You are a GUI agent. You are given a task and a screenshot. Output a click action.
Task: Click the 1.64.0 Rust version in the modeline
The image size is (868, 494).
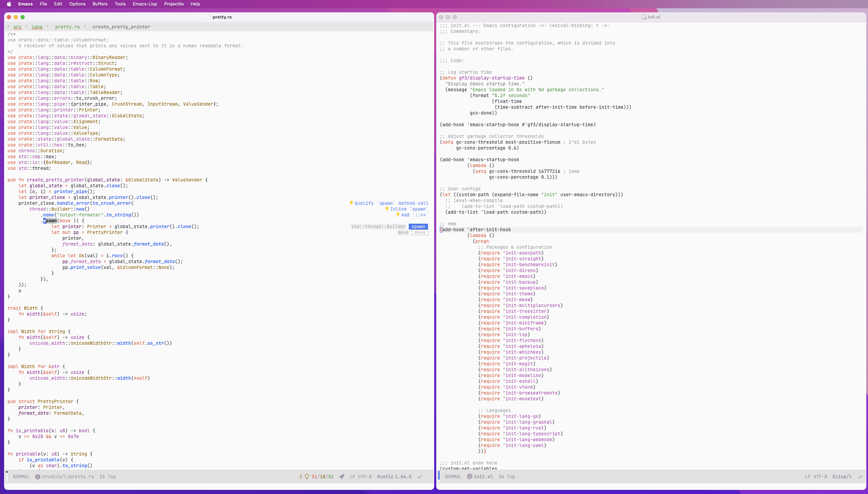(403, 477)
